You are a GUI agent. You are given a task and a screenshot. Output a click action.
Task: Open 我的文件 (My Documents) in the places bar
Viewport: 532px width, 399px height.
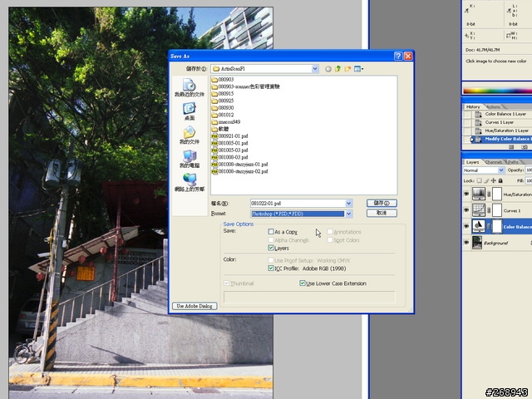click(190, 135)
